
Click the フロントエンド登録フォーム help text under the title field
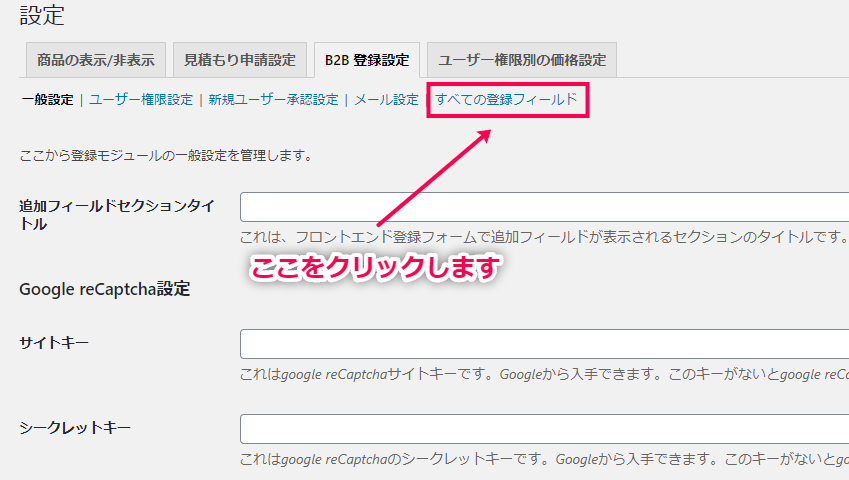(544, 237)
